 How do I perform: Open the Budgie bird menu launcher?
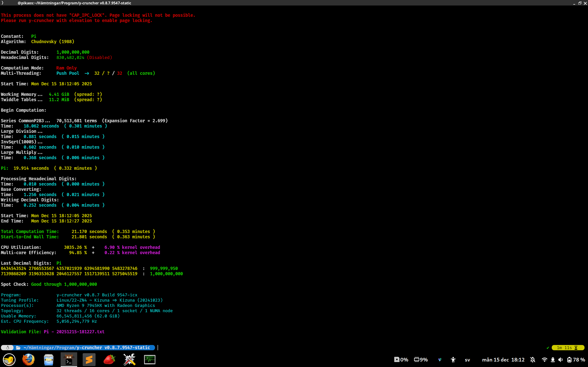tap(9, 359)
